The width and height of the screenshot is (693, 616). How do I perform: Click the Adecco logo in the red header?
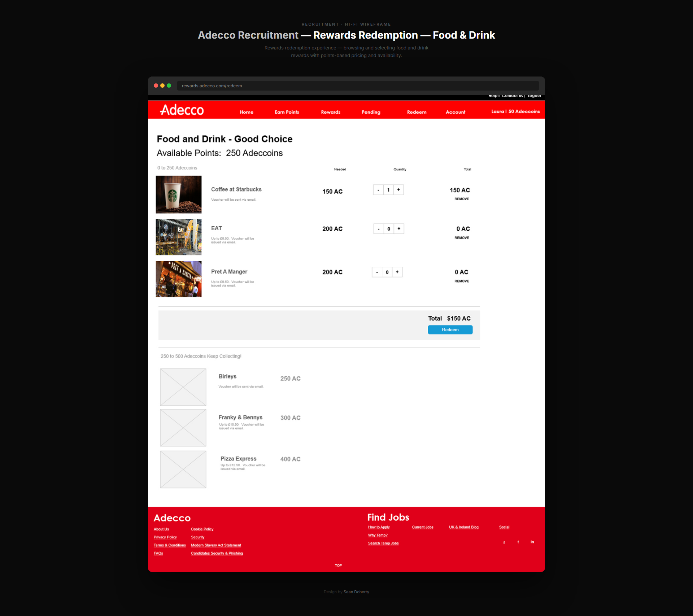click(181, 110)
